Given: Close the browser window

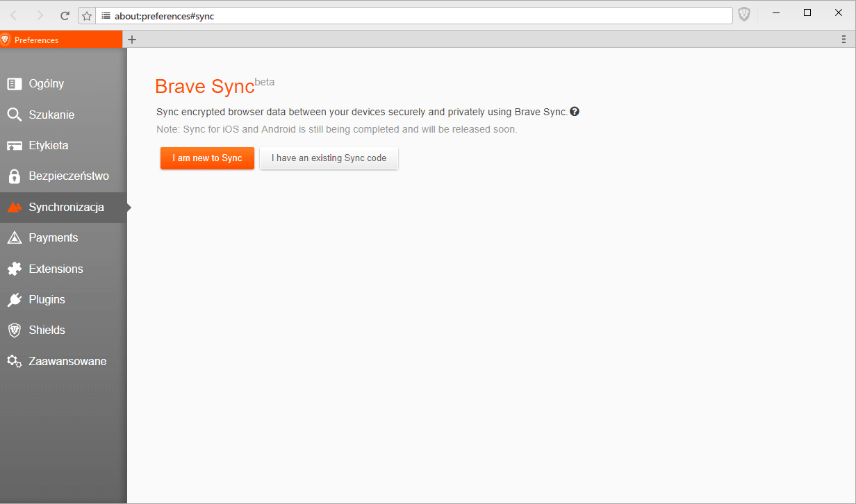Looking at the screenshot, I should [839, 12].
